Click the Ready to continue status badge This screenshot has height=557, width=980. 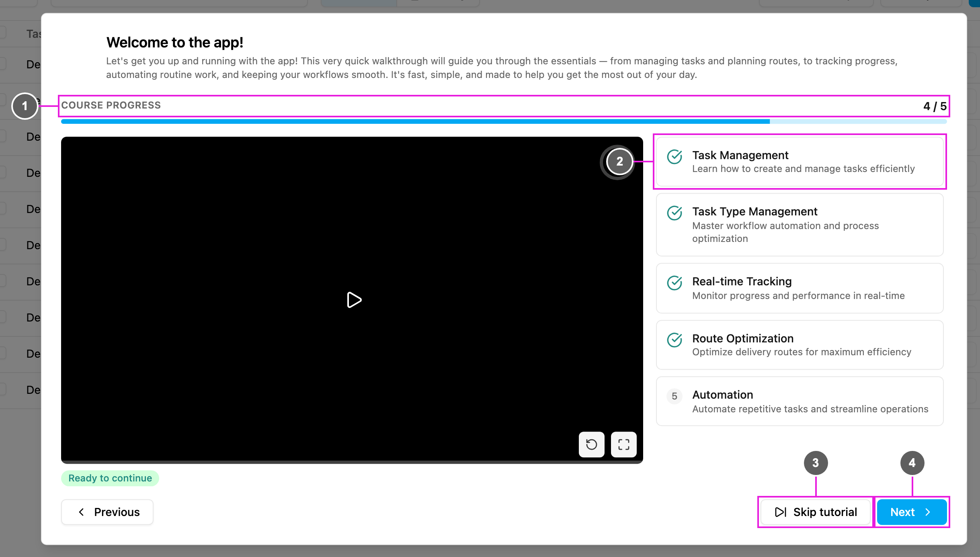[x=110, y=478]
